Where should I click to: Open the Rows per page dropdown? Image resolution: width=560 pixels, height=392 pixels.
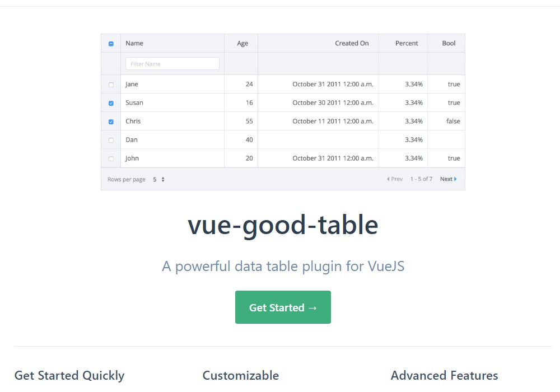[158, 179]
